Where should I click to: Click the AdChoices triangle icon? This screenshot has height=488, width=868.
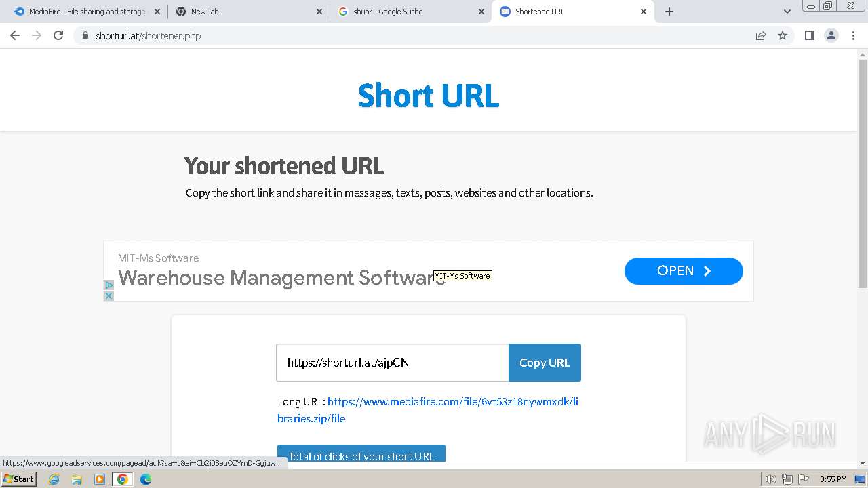108,285
